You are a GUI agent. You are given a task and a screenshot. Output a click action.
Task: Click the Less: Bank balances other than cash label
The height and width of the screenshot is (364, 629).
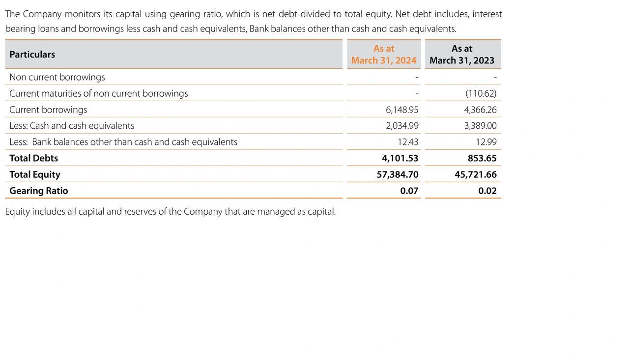tap(123, 142)
